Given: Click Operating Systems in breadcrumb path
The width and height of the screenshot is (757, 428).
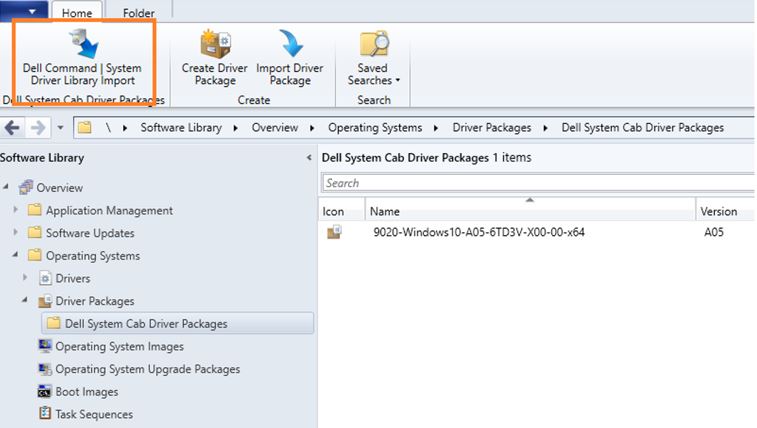Looking at the screenshot, I should tap(375, 127).
